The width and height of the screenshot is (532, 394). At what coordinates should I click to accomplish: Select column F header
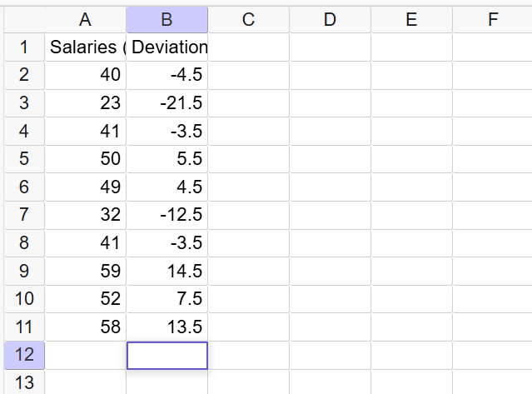492,20
